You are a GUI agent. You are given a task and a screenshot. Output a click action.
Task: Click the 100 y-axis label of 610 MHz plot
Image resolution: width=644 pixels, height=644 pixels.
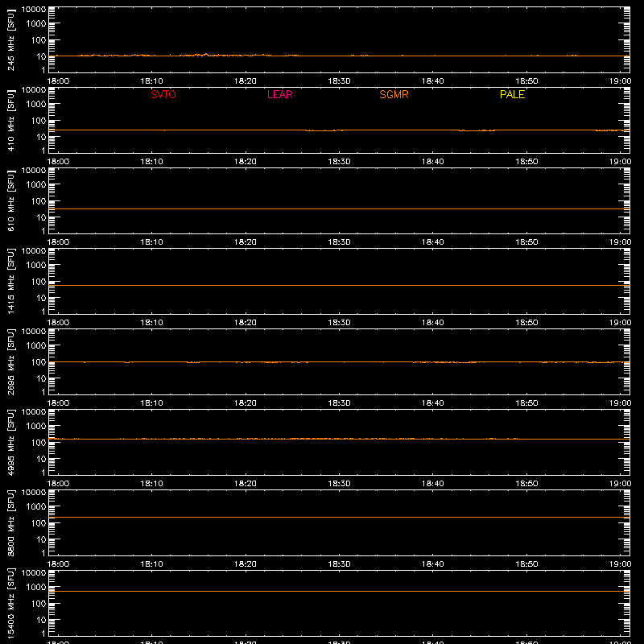pyautogui.click(x=39, y=201)
